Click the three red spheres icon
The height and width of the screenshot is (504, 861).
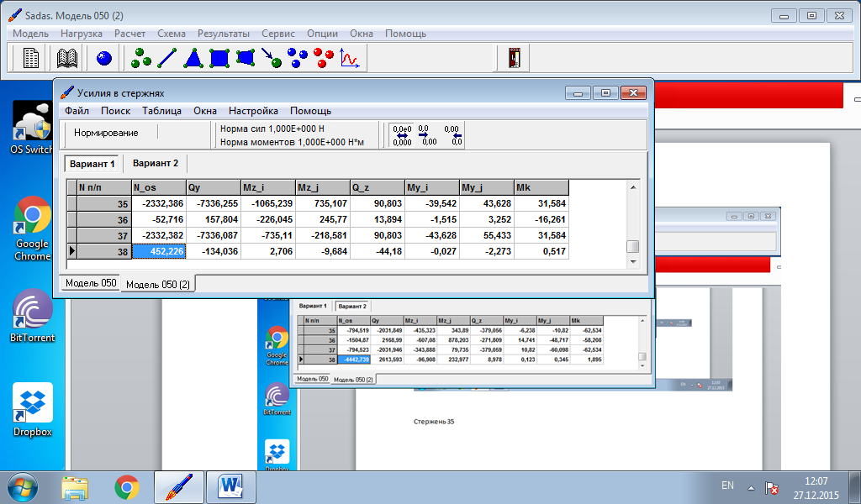coord(324,58)
